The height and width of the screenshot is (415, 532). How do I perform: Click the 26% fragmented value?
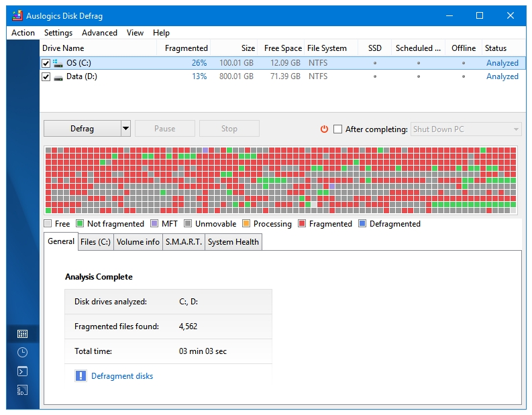tap(199, 63)
